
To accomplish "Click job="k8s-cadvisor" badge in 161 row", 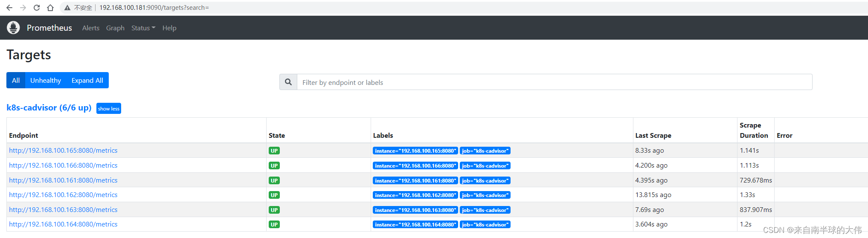I will [x=485, y=180].
